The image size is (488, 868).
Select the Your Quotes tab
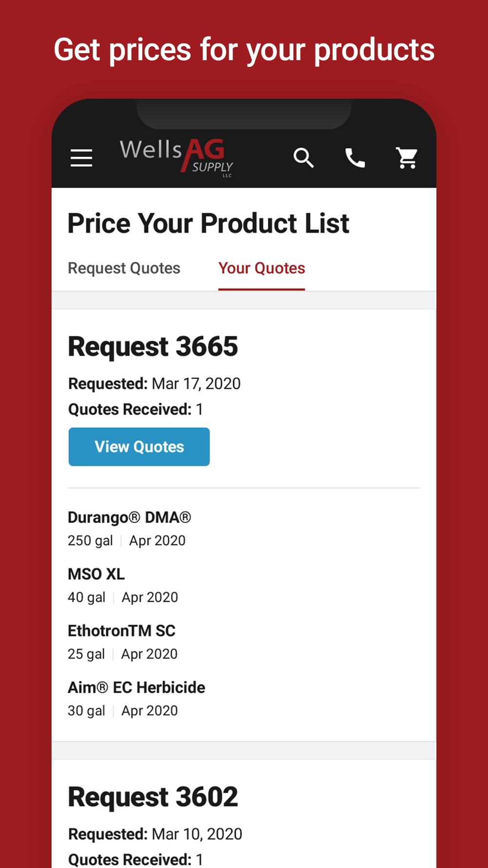(x=262, y=268)
